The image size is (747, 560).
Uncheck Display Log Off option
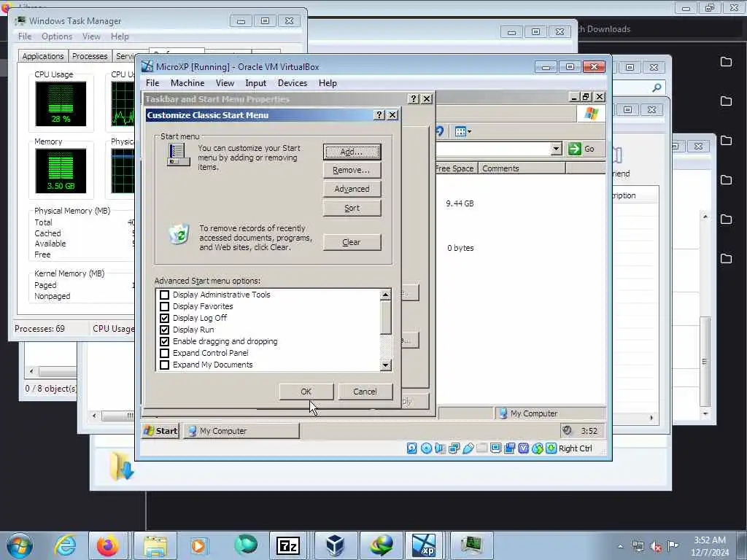tap(164, 318)
